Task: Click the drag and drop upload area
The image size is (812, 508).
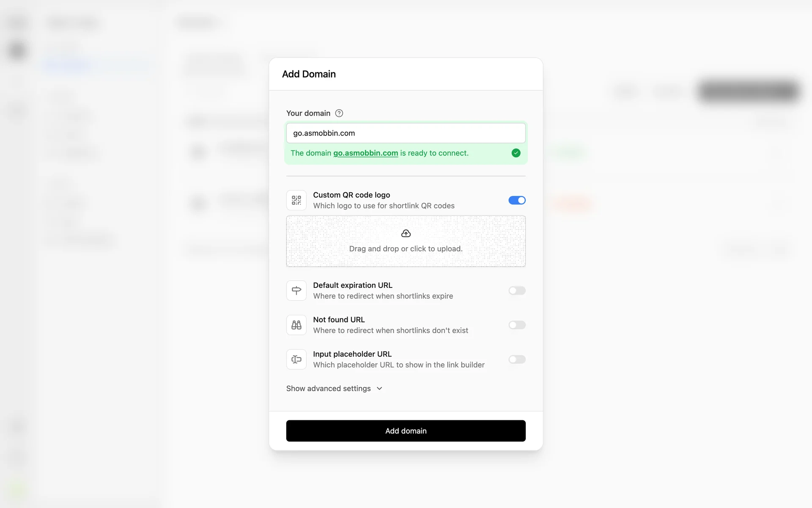Action: [x=406, y=241]
